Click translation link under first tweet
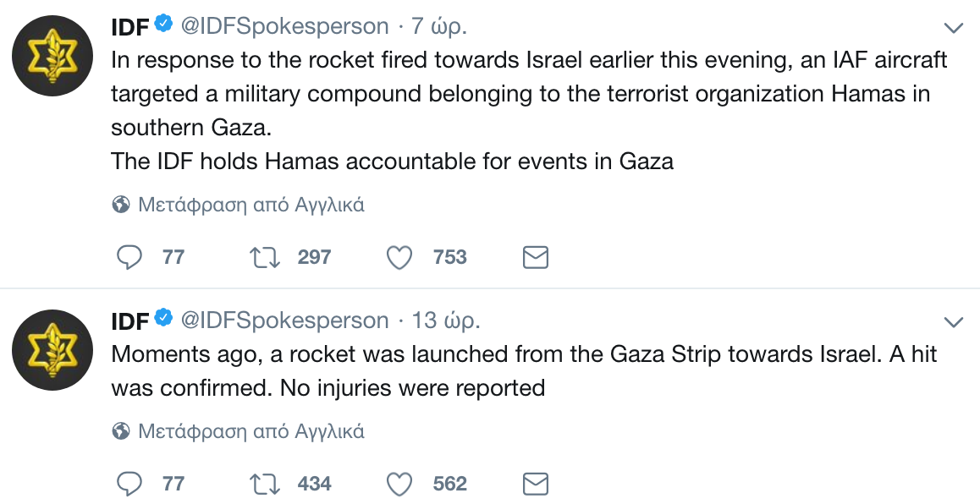 251,205
